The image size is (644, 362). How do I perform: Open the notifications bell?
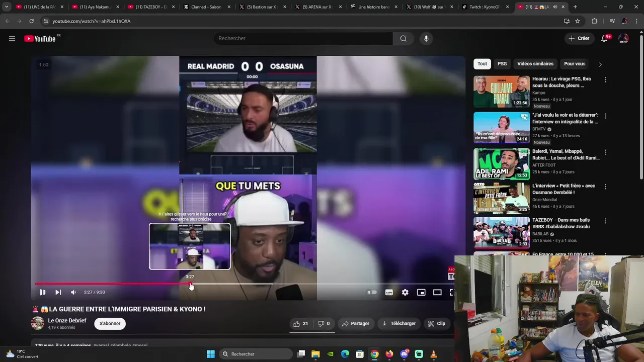point(605,39)
